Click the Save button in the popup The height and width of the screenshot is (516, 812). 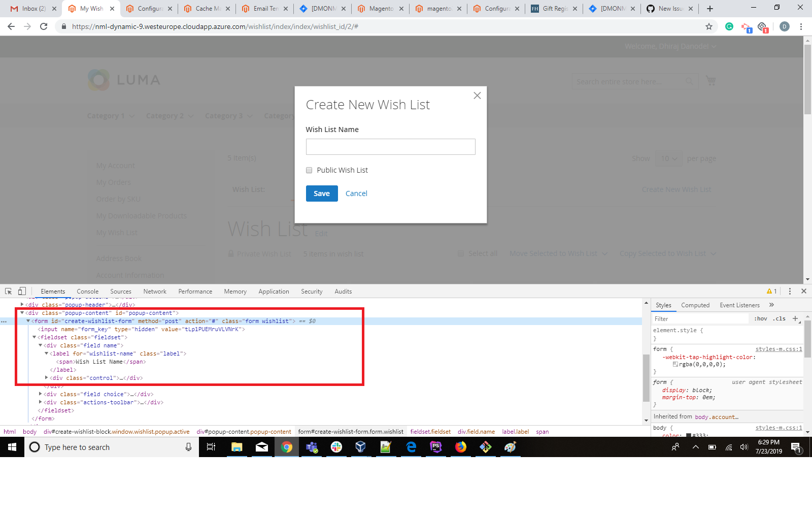321,193
